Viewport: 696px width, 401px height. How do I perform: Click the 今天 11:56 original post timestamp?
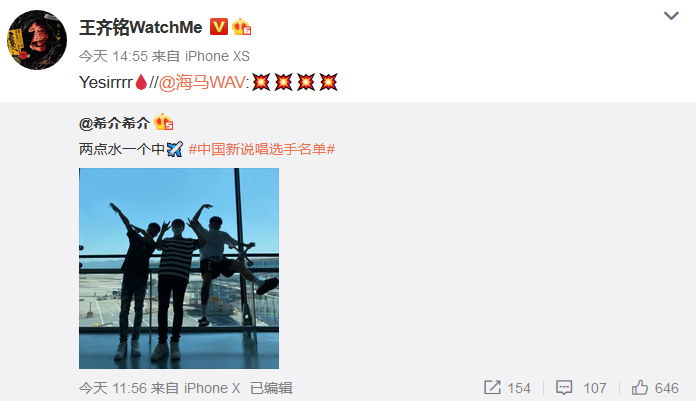click(113, 388)
